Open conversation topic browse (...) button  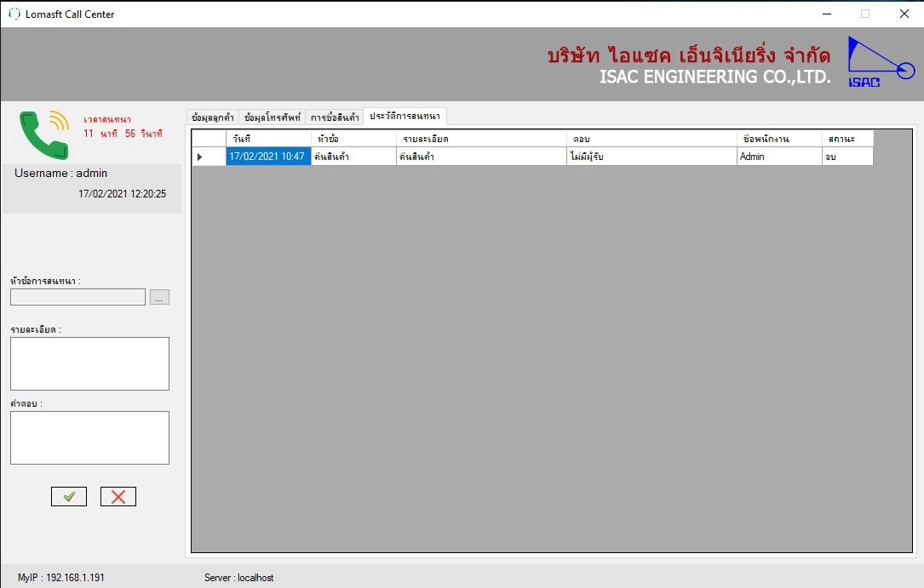coord(160,297)
